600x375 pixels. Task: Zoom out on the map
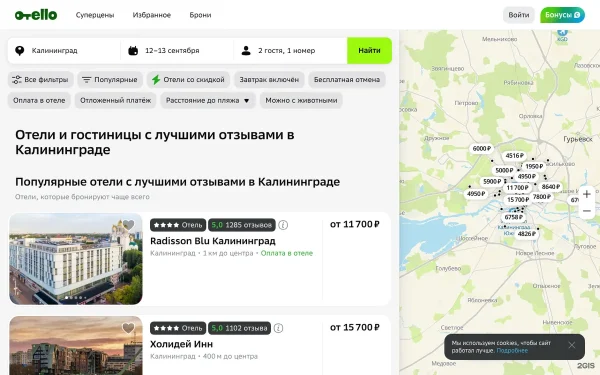(x=587, y=211)
